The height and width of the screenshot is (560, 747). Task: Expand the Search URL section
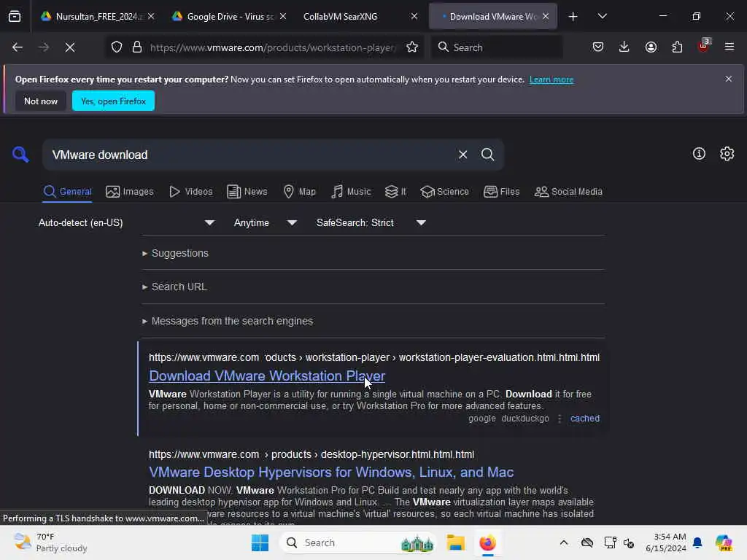(x=174, y=287)
